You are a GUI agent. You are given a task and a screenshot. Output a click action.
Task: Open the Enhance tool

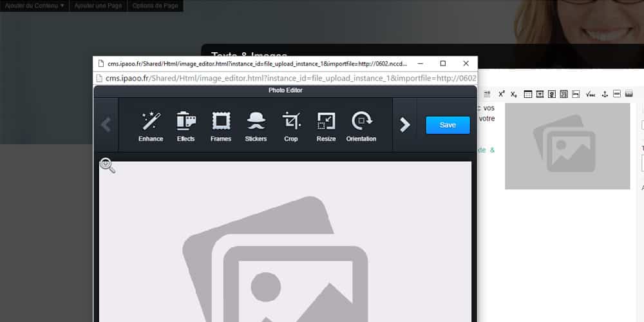151,127
